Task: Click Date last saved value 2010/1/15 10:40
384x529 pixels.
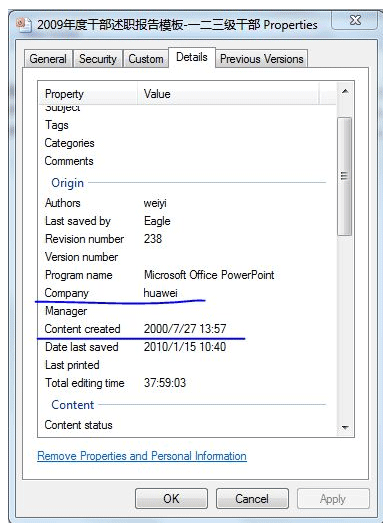Action: pos(185,347)
